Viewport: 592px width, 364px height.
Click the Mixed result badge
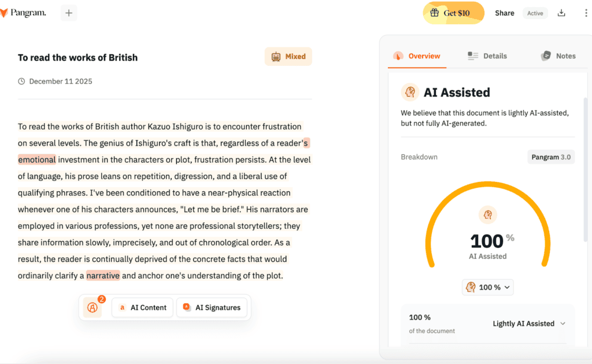pos(288,57)
